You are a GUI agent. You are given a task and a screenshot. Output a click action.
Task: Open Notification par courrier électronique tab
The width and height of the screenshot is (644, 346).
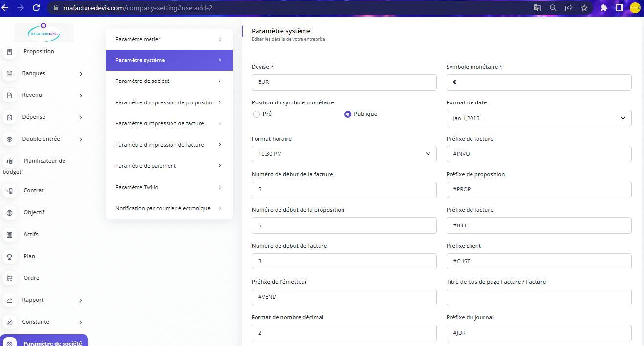click(169, 208)
